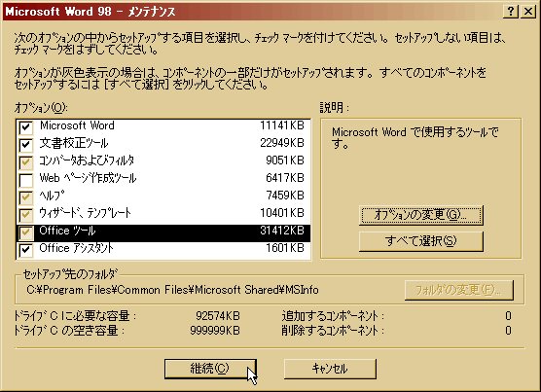This screenshot has width=541, height=392.
Task: Select the Microsoft Word list row
Action: point(163,127)
